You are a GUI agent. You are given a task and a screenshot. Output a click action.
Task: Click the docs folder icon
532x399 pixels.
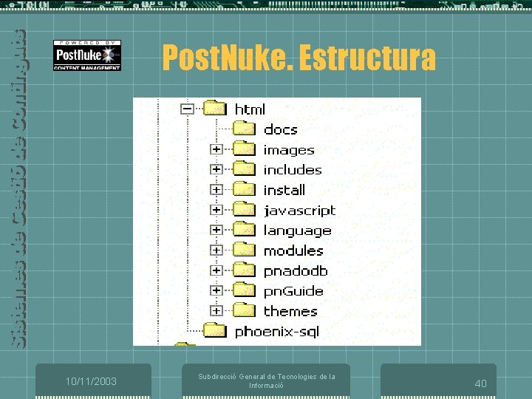click(244, 128)
